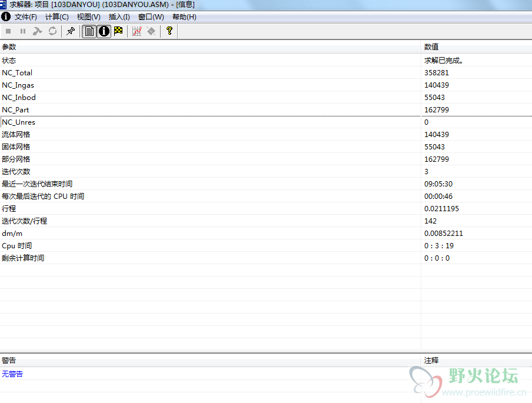Click the preview probe icon

[x=151, y=31]
